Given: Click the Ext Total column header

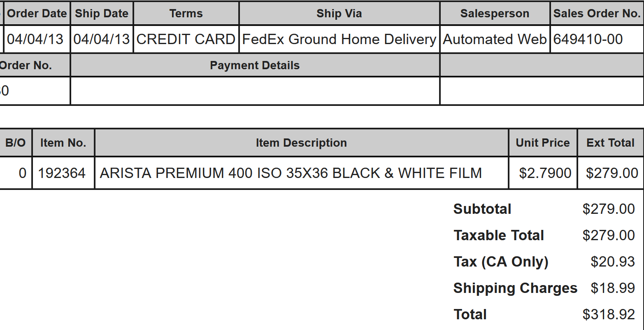Looking at the screenshot, I should point(610,143).
